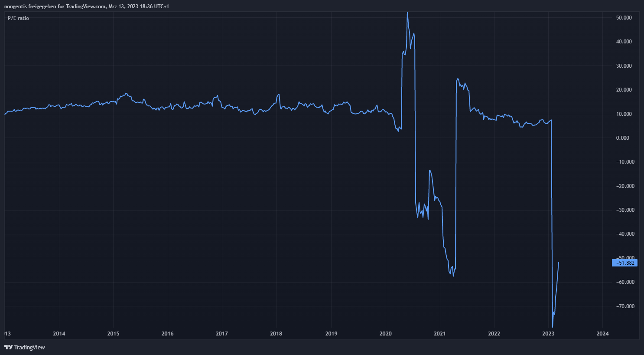Select the 2016 label on the time axis

tap(167, 334)
